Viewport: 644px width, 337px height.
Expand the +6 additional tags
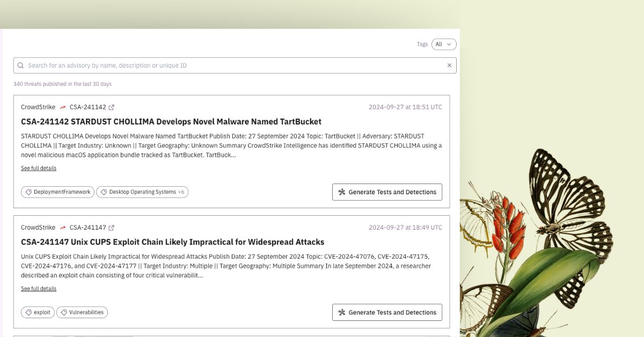click(x=181, y=192)
